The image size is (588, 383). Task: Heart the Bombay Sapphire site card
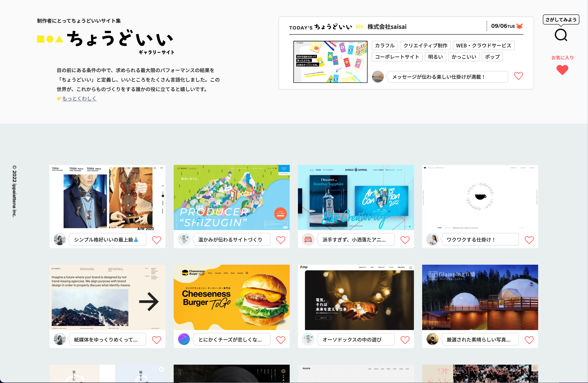(405, 240)
